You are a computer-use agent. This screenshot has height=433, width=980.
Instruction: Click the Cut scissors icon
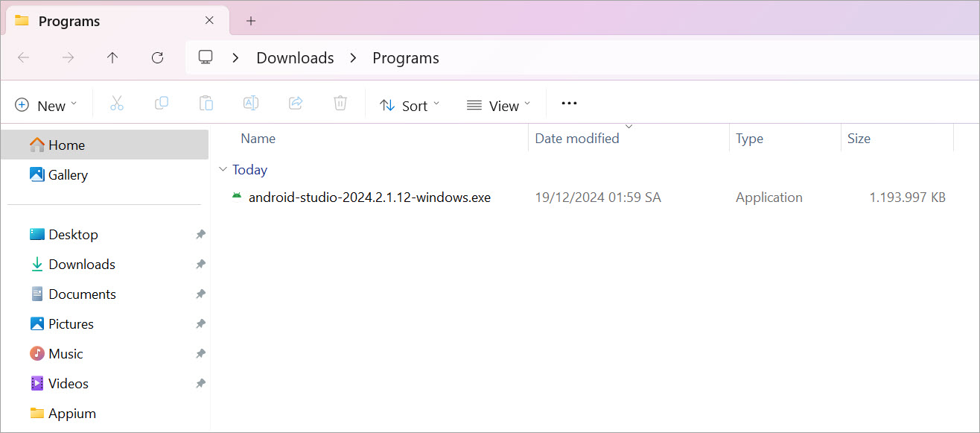(x=117, y=104)
